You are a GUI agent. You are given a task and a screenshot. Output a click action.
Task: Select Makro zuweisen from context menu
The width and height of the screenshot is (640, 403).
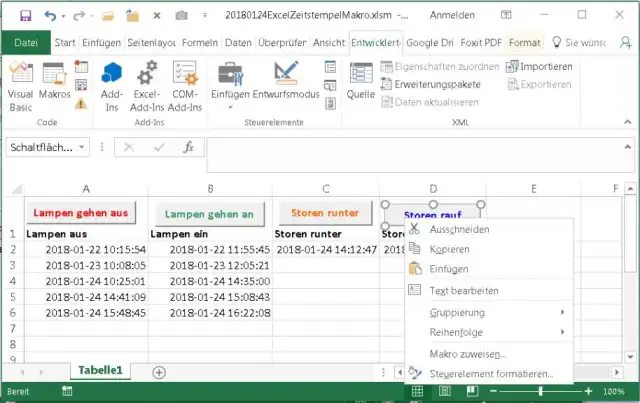tap(467, 354)
